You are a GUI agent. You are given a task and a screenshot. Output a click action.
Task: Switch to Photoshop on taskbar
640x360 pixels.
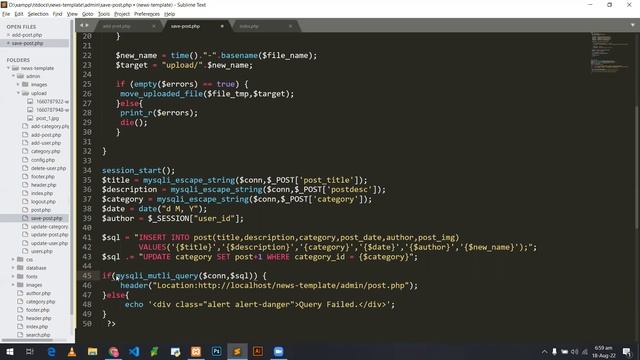pos(216,351)
